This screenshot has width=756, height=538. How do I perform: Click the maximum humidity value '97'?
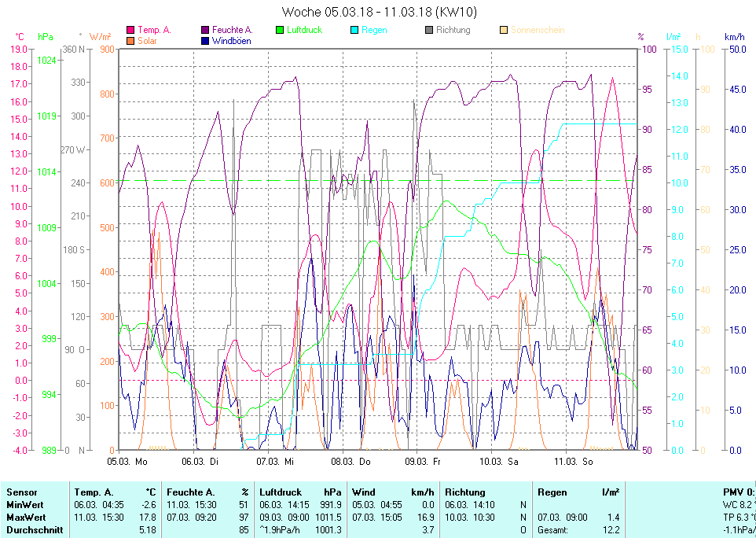coord(244,518)
